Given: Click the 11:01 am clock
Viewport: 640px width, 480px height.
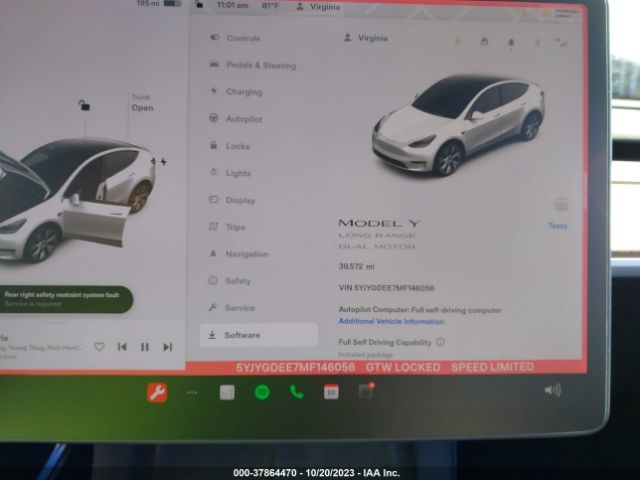Looking at the screenshot, I should pyautogui.click(x=233, y=5).
